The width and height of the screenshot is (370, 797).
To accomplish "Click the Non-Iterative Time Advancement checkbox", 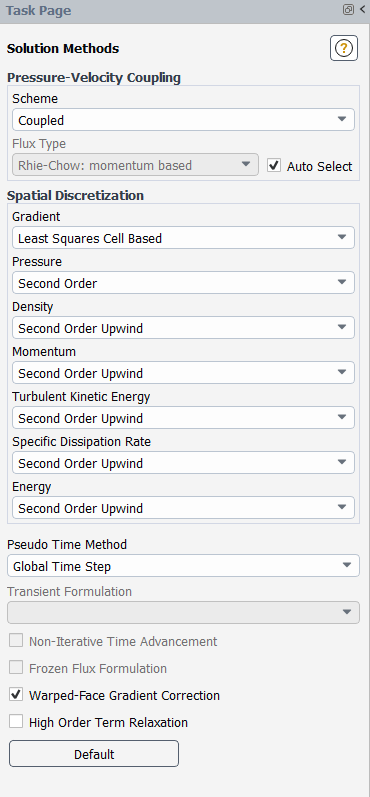I will tap(16, 640).
